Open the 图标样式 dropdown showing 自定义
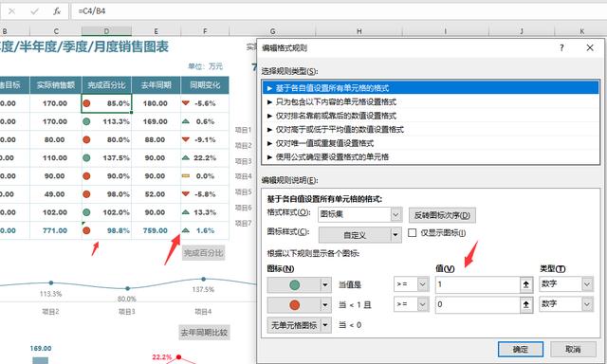 tap(359, 235)
